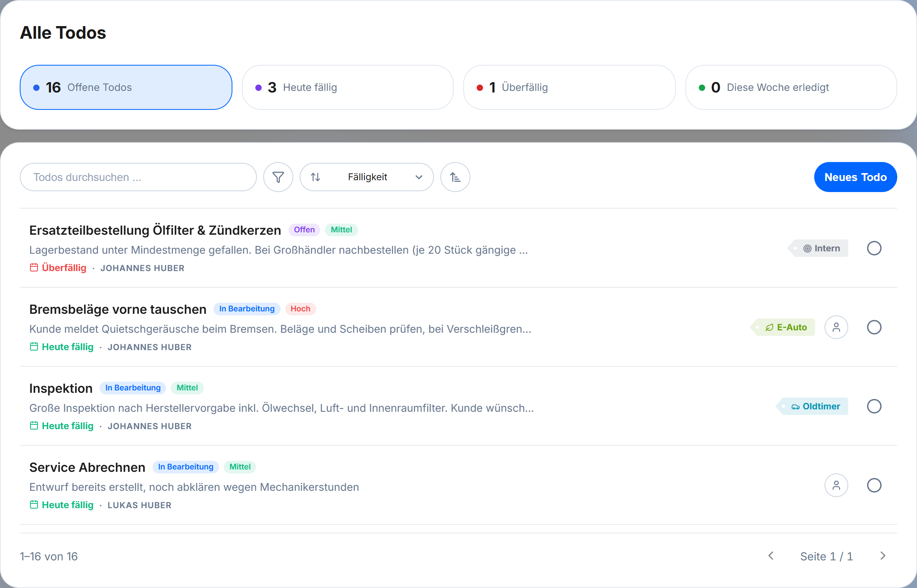Open the Fälligkeit sort dropdown
Screen dimensions: 917x588
point(367,177)
